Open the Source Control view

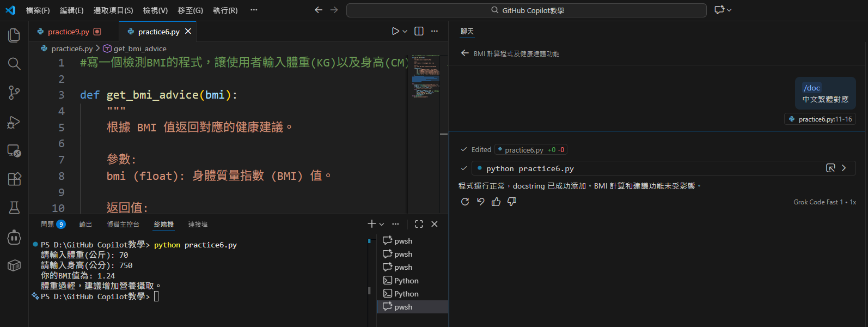[14, 93]
